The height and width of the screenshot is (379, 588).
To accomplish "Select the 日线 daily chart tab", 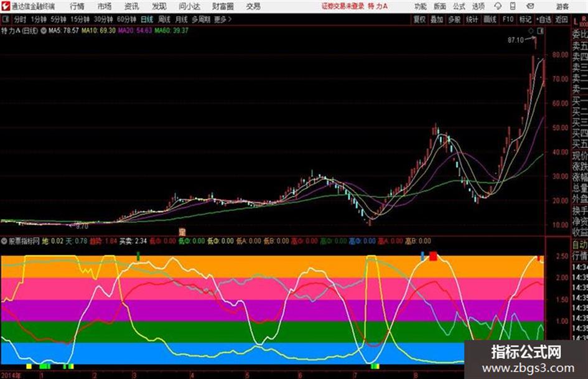I will coord(147,19).
